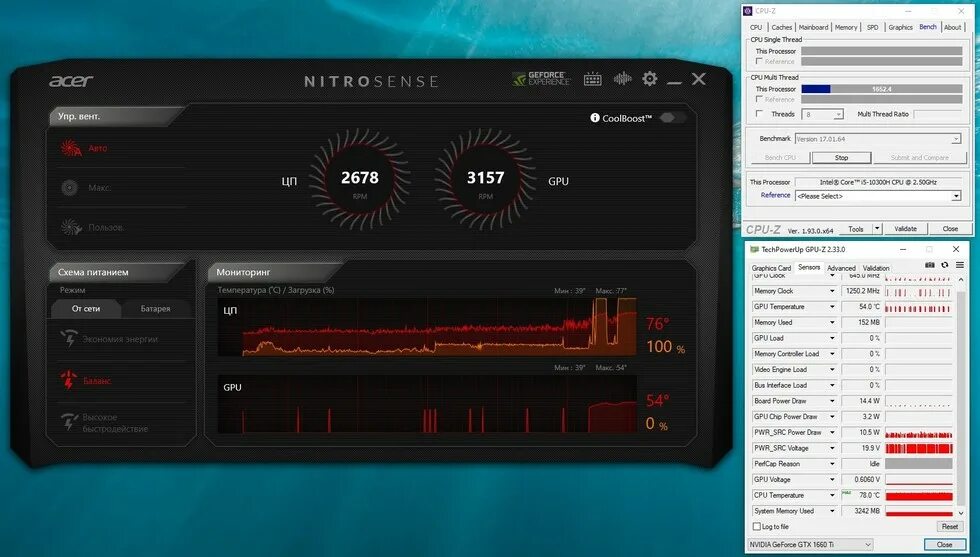The height and width of the screenshot is (557, 980).
Task: Click Intel Core i5-10300H processor field
Action: tap(878, 182)
